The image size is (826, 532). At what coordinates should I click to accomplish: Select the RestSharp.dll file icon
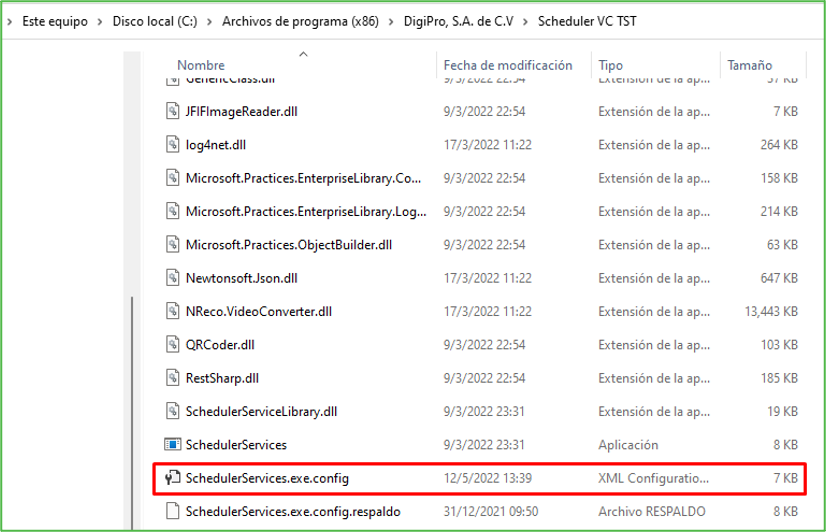(x=172, y=378)
